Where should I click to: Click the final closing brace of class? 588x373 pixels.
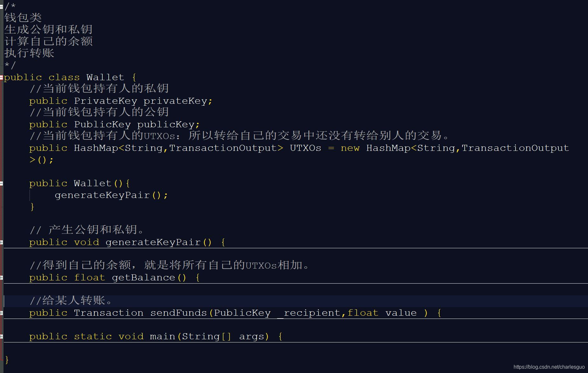point(7,360)
